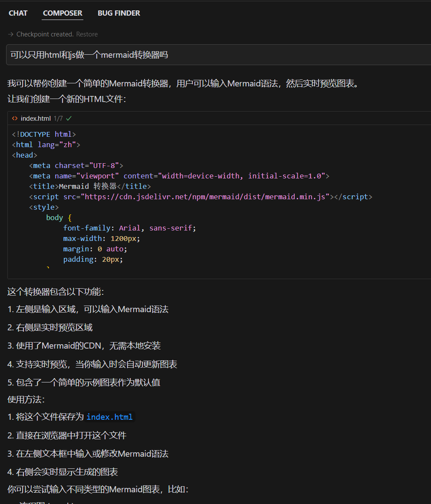The height and width of the screenshot is (504, 431).
Task: Select the COMPOSER tab
Action: (63, 13)
